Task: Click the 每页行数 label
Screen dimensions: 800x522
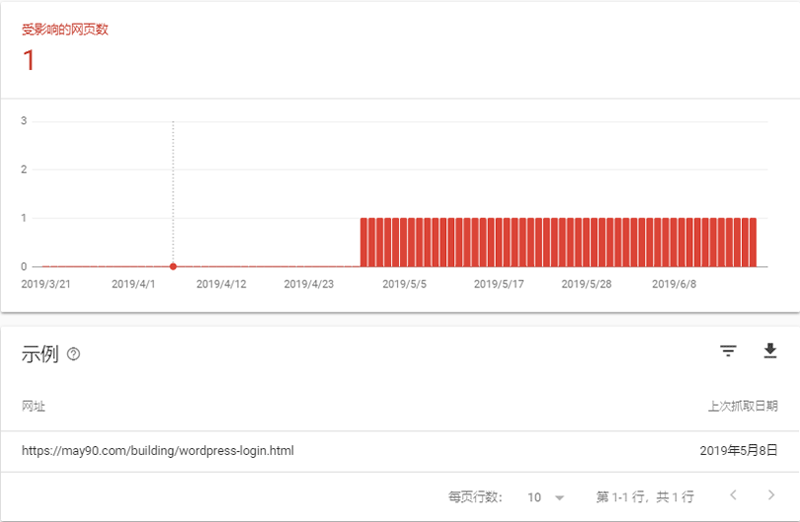Action: pyautogui.click(x=475, y=497)
